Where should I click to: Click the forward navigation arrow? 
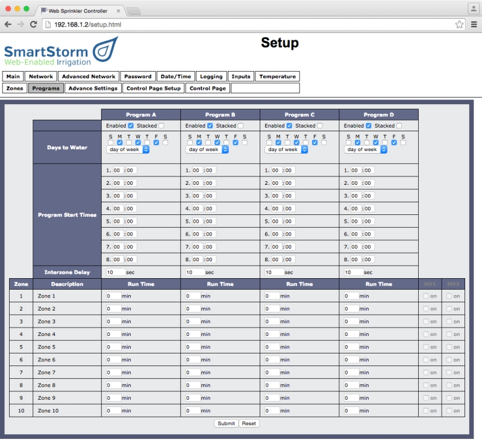[21, 26]
